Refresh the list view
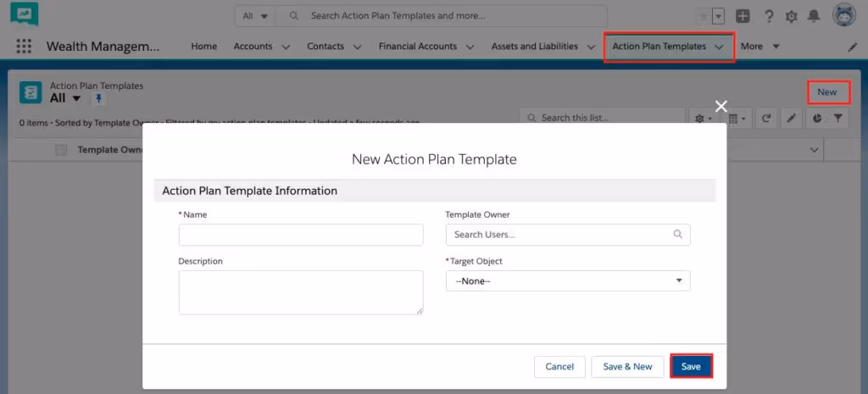868x394 pixels. pyautogui.click(x=766, y=118)
